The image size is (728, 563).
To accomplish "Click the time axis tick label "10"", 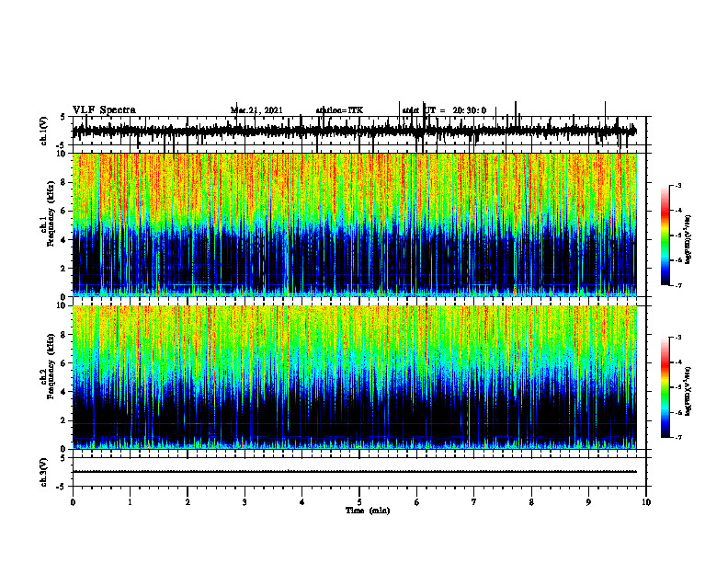I will coord(646,502).
